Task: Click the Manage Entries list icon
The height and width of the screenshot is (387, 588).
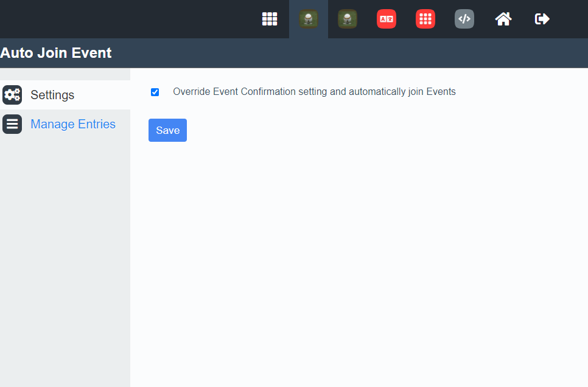Action: coord(12,124)
